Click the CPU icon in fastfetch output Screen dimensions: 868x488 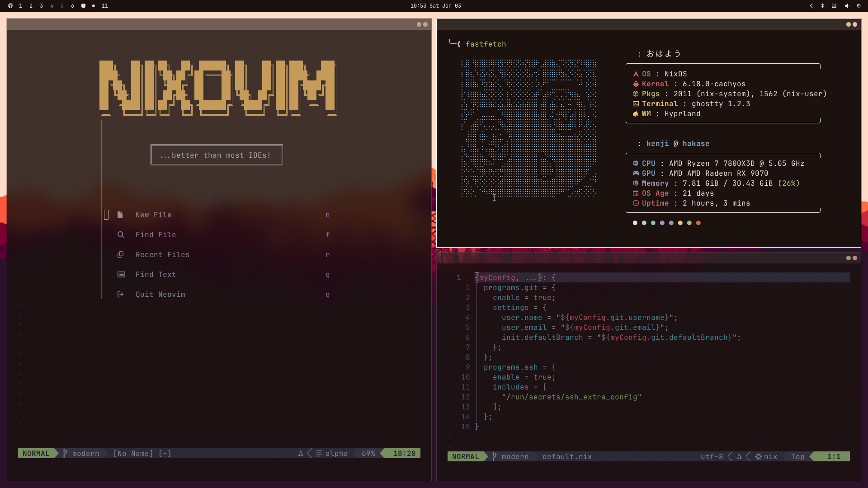pos(636,164)
